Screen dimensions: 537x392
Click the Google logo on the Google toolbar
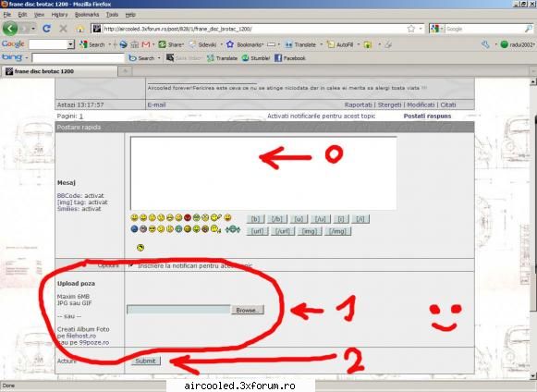pyautogui.click(x=13, y=43)
